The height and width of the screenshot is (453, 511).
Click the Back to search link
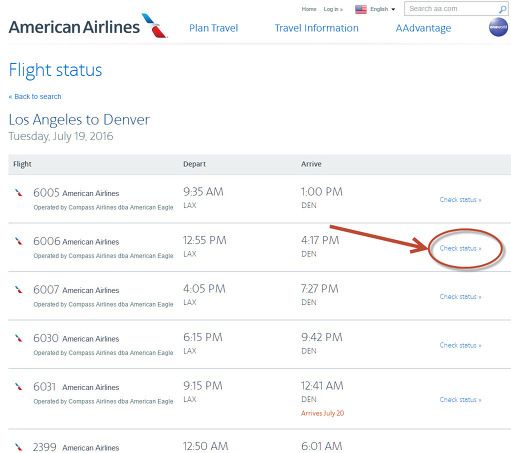point(35,97)
